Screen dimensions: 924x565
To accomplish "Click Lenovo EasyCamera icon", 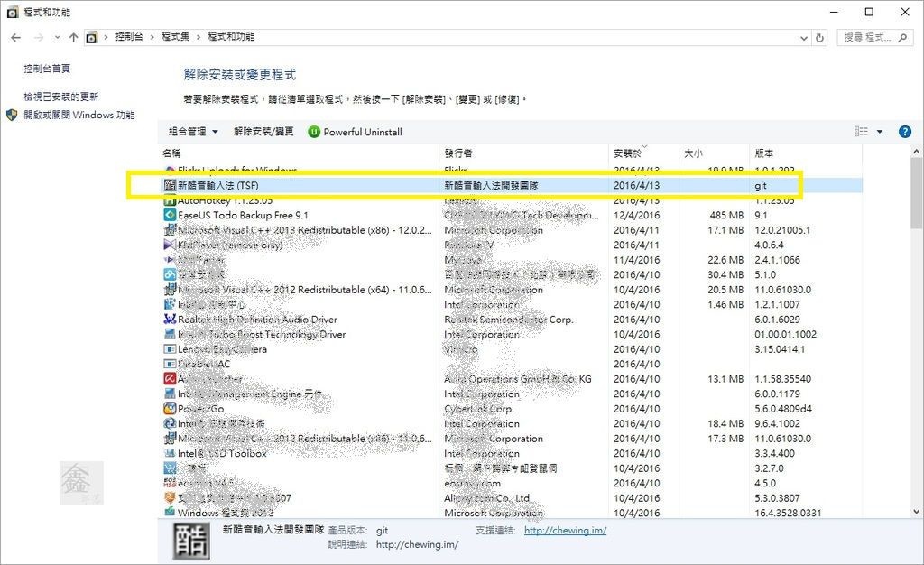I will (170, 348).
